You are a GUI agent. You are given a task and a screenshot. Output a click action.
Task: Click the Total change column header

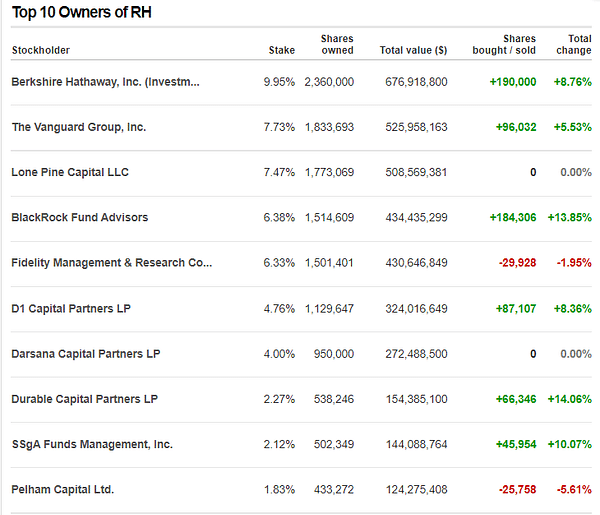click(574, 44)
